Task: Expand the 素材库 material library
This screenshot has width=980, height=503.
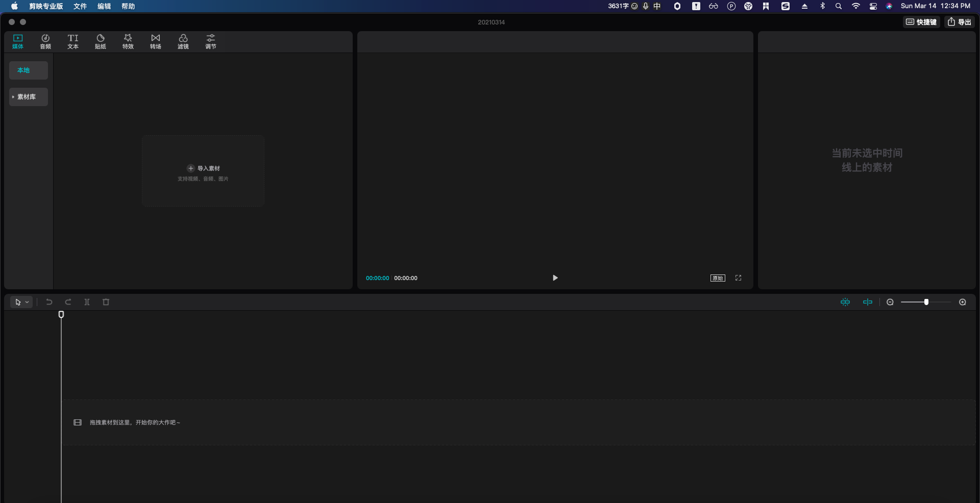Action: click(29, 97)
